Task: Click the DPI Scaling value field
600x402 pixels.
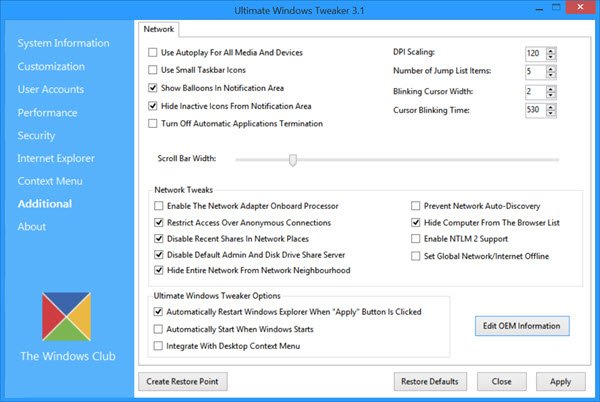Action: click(535, 52)
